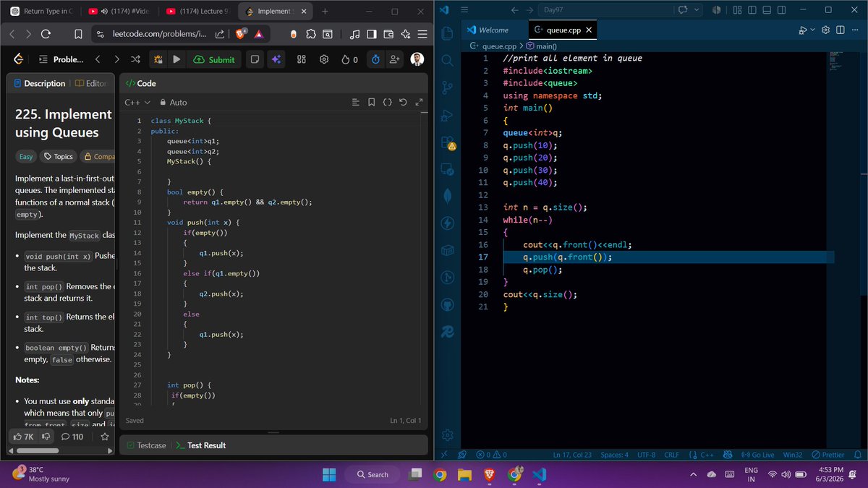The height and width of the screenshot is (488, 868).
Task: Open File Explorer from Windows taskbar
Action: tap(464, 474)
